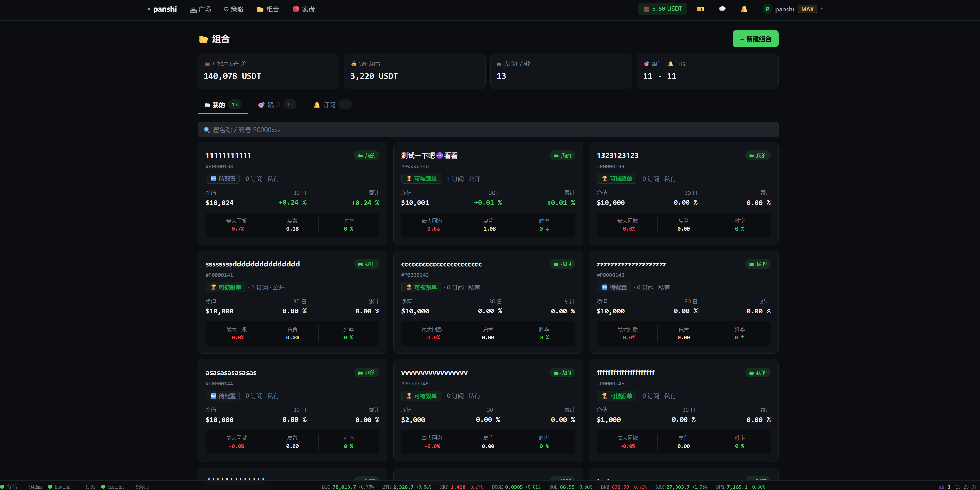The image size is (980, 490).
Task: Click the 新建组合 button
Action: (755, 39)
